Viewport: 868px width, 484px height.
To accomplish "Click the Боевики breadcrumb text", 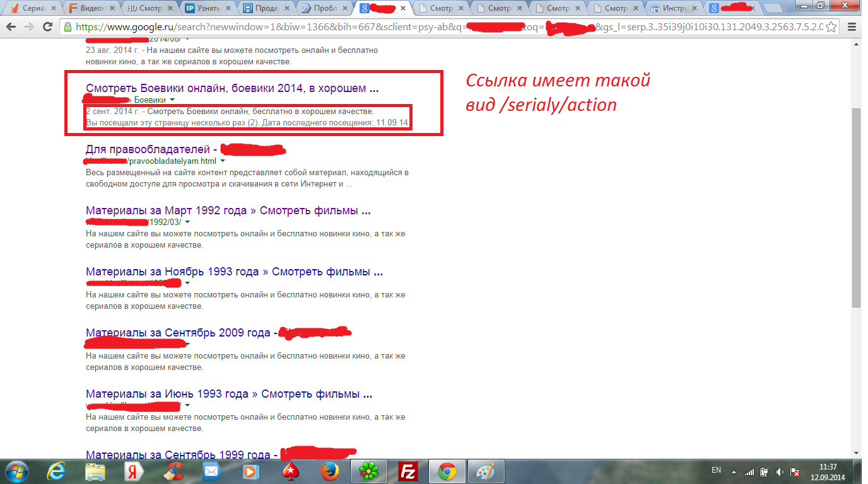I will (150, 100).
